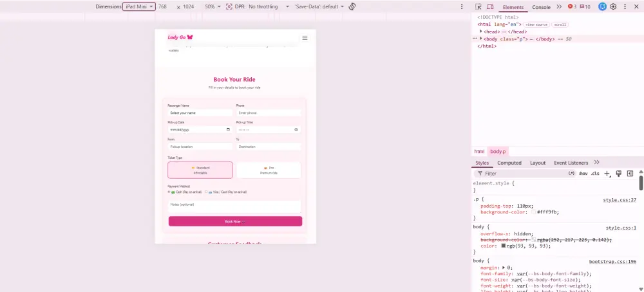Click the Pickup location From field
Viewport: 644px width, 292px height.
[x=200, y=147]
